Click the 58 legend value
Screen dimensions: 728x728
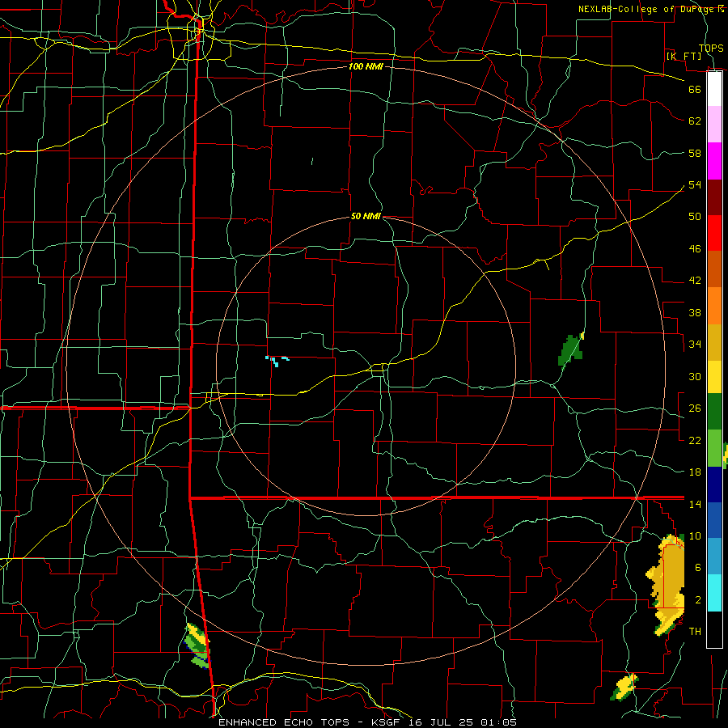(695, 153)
